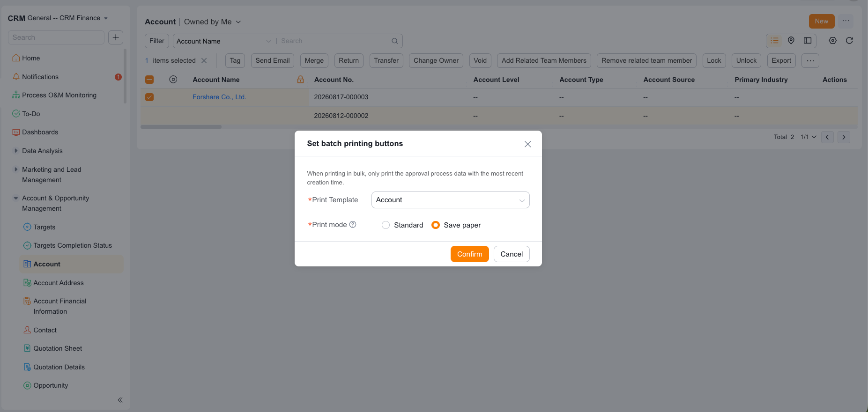Switch to split panel view icon
The image size is (868, 412).
pyautogui.click(x=808, y=41)
